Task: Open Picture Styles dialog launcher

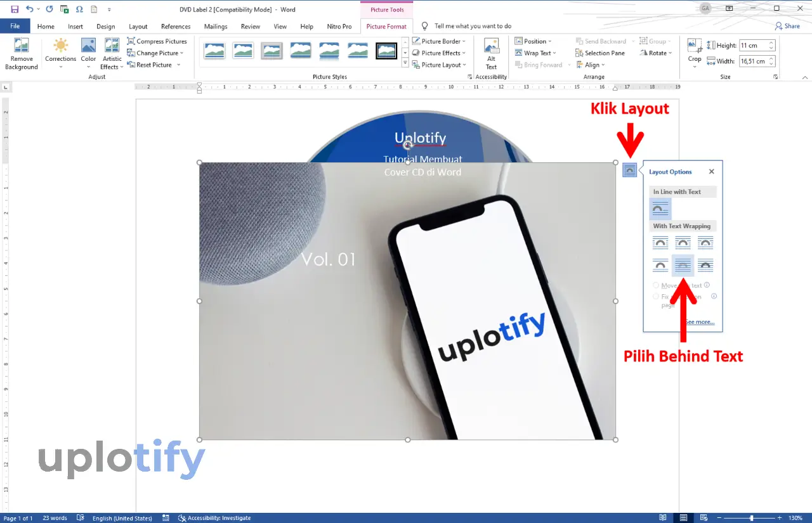Action: pos(469,77)
